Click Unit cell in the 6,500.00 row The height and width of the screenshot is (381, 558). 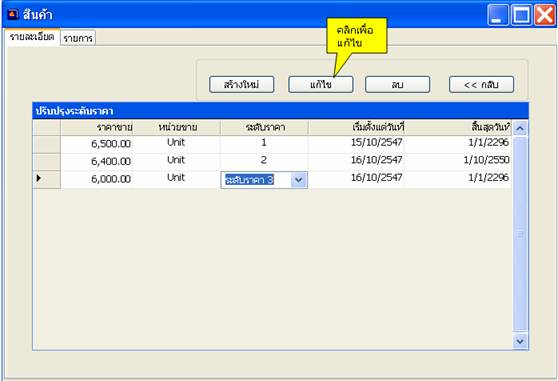pos(177,144)
